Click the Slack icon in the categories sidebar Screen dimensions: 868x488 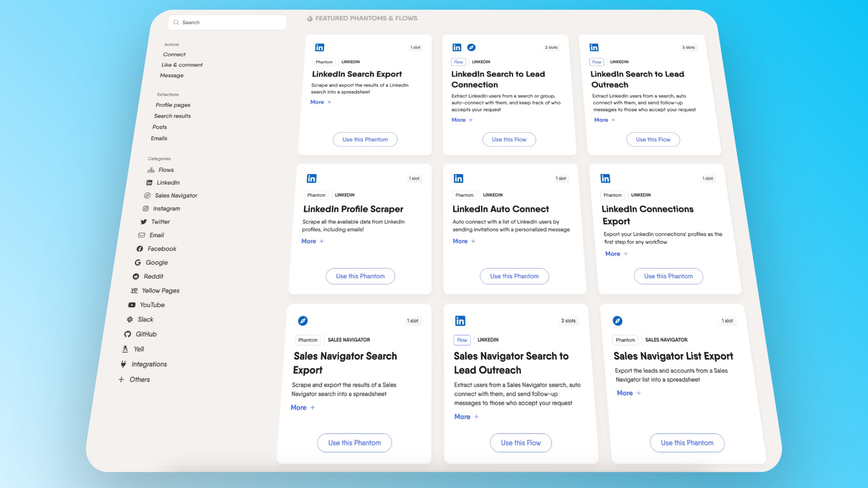[130, 319]
